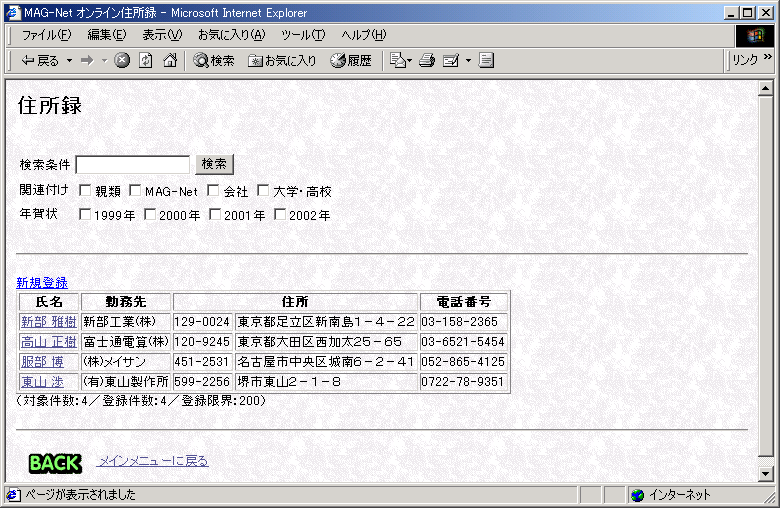Open the 検索 search toolbar button
The image size is (780, 508).
(214, 61)
